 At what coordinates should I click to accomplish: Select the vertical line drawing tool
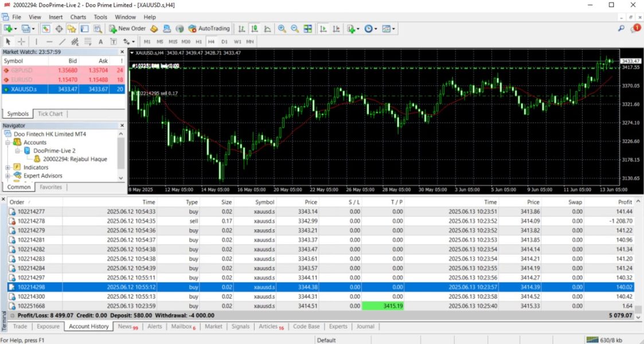[36, 42]
